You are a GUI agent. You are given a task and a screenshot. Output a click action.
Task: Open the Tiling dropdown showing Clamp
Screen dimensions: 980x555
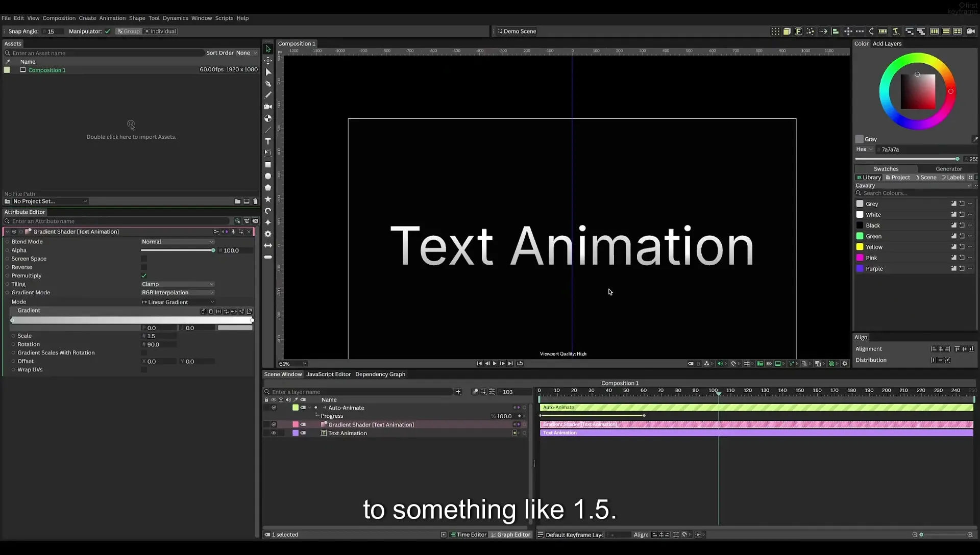178,284
